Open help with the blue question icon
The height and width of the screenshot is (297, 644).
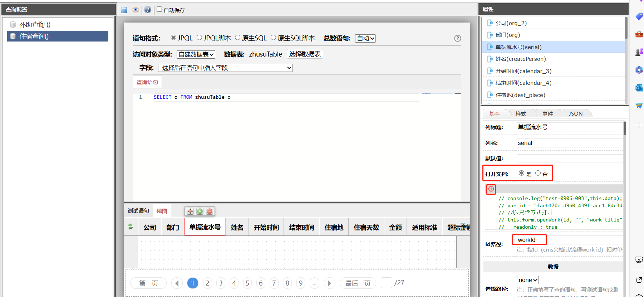148,10
